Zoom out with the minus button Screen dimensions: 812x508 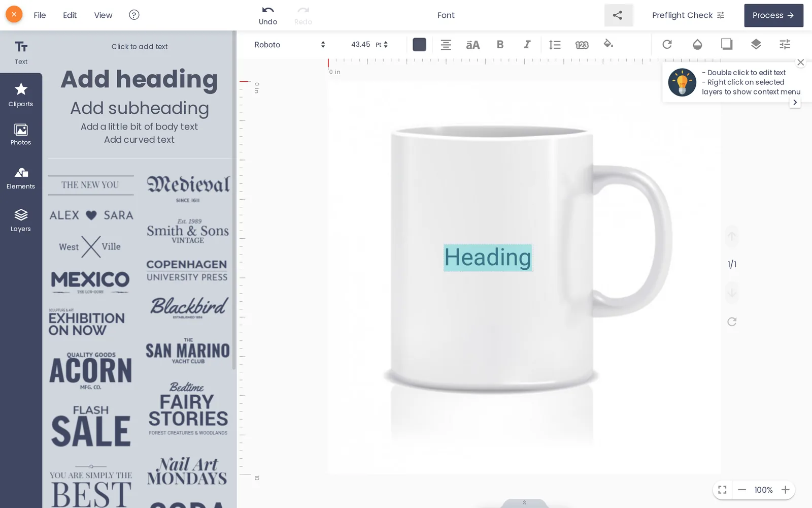(742, 490)
